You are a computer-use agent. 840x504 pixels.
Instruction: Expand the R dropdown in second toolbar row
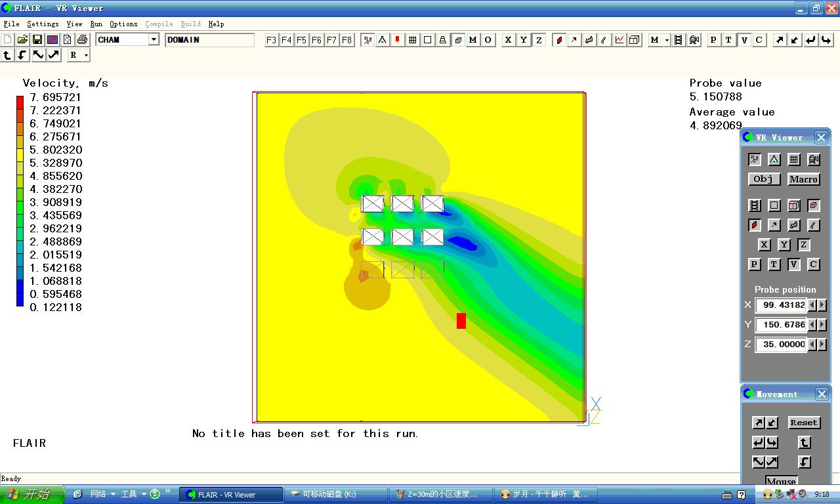[x=86, y=56]
